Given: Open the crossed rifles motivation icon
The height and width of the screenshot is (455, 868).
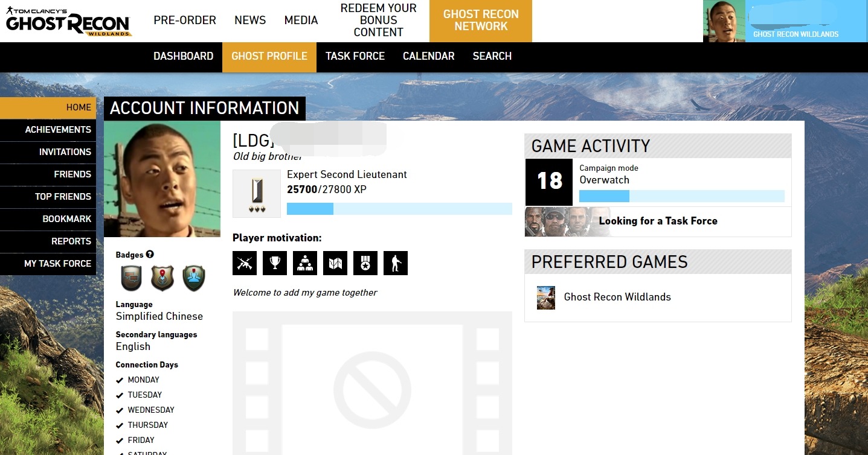Looking at the screenshot, I should click(245, 262).
